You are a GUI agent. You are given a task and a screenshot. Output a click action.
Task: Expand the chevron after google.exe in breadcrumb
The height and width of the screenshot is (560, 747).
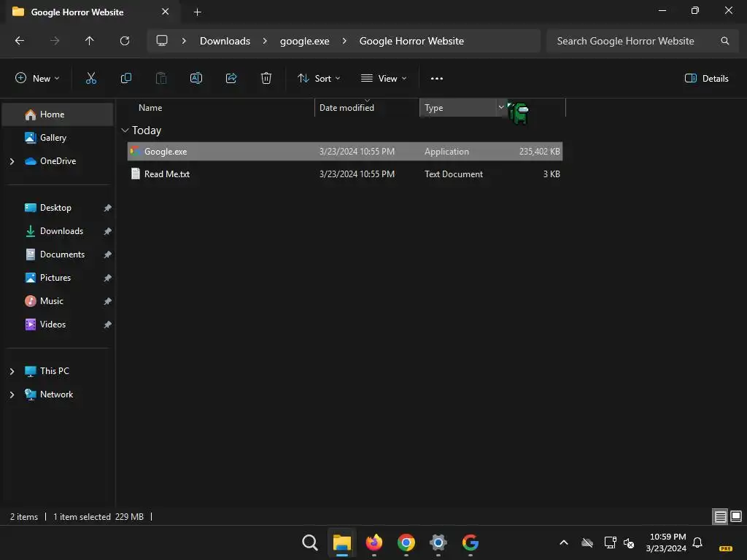pyautogui.click(x=344, y=41)
